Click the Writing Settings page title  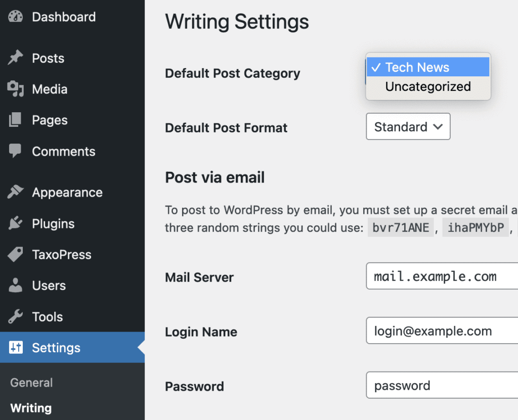pyautogui.click(x=237, y=22)
